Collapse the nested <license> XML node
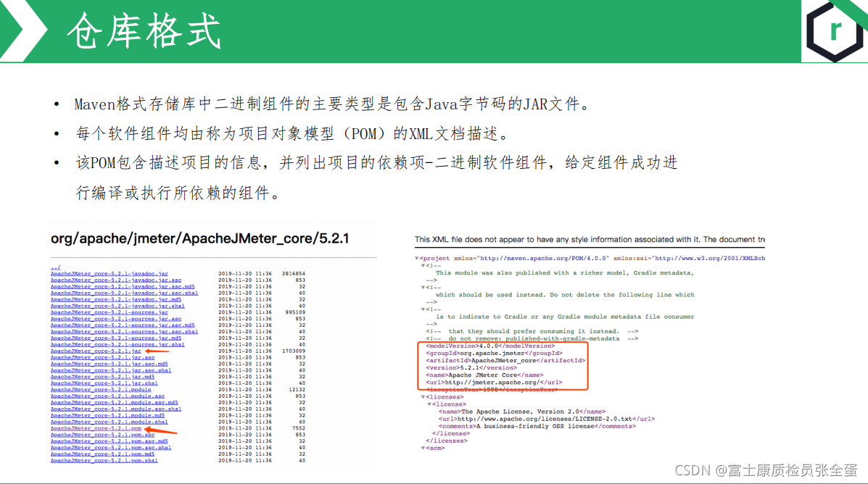Screen dimensions: 868x484 [x=429, y=404]
